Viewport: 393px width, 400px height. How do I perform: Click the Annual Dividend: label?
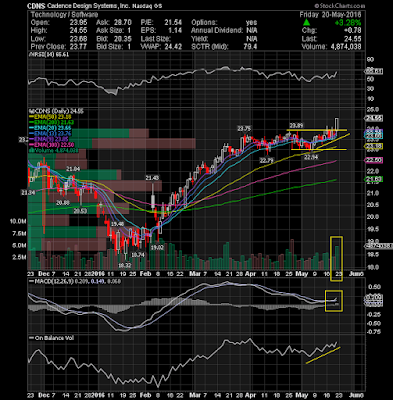[x=217, y=31]
